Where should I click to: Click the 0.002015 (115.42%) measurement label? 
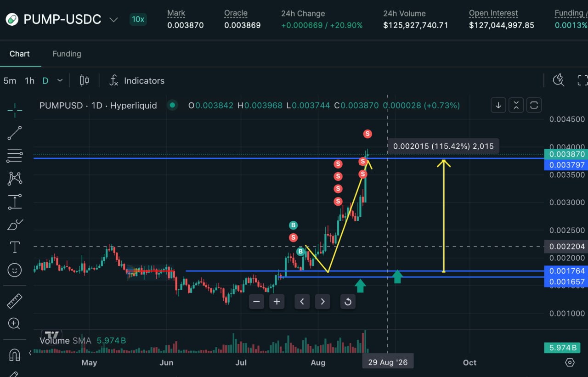click(x=443, y=146)
